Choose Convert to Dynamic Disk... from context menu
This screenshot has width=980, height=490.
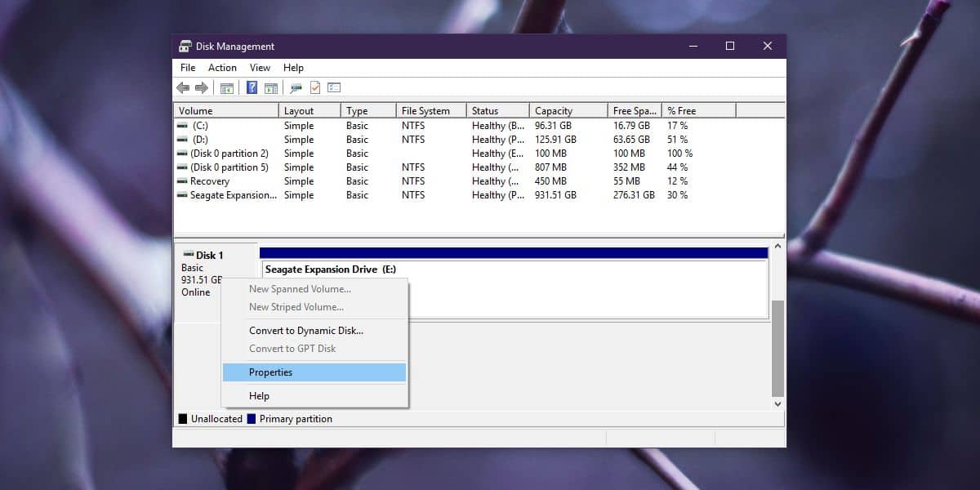click(314, 331)
